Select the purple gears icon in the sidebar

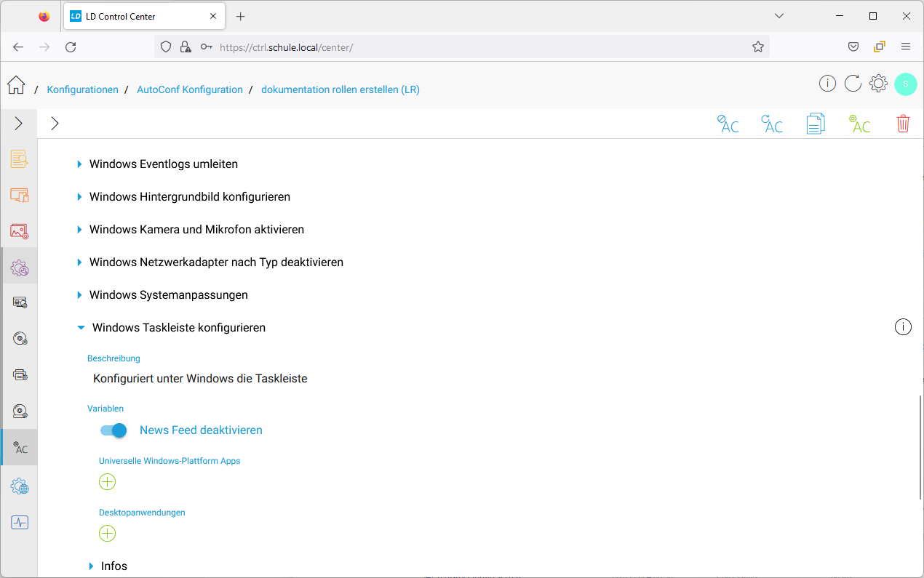pyautogui.click(x=19, y=268)
